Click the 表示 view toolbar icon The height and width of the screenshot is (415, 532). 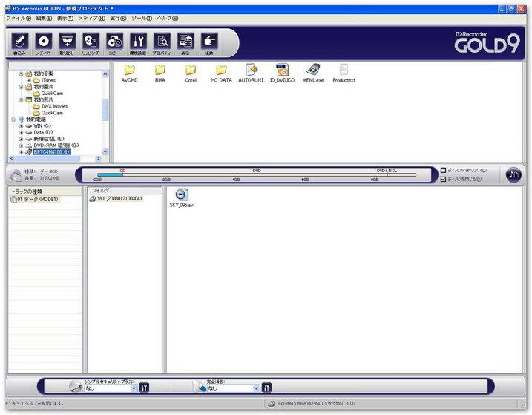(x=185, y=42)
